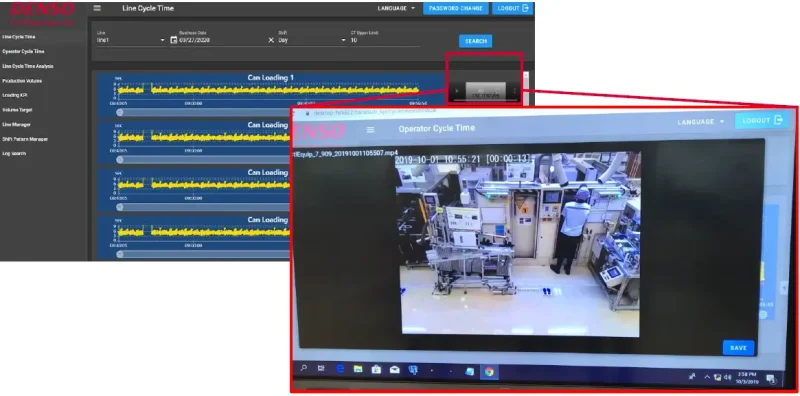Click the DENSO logo in the Line Cycle Time window
Viewport: 800px width, 396px height.
coord(42,13)
